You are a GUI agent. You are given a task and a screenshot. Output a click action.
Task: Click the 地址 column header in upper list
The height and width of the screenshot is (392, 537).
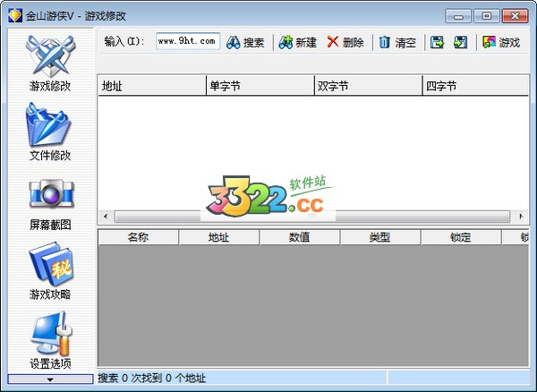click(x=152, y=86)
